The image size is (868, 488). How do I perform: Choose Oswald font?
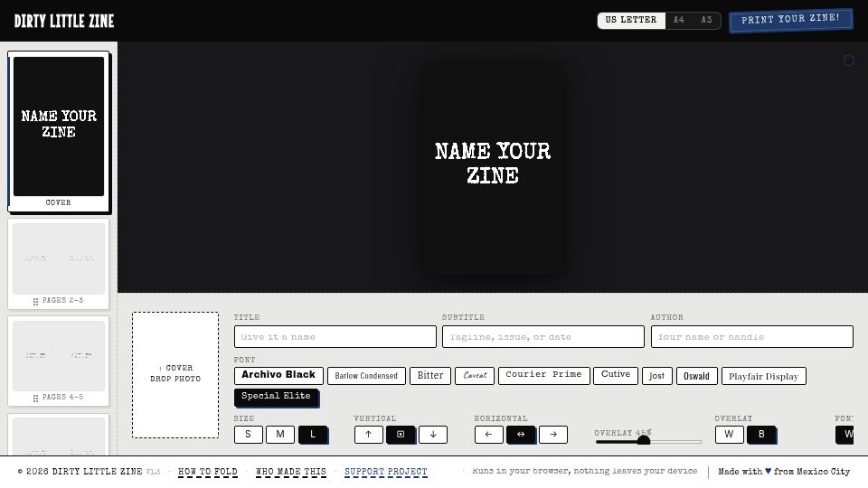click(696, 376)
